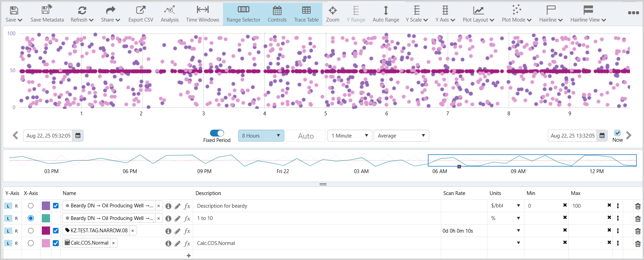Delete the KZ.TEST.TAG.NARROW.08 trace row
Viewport: 644px width, 260px height.
637,231
